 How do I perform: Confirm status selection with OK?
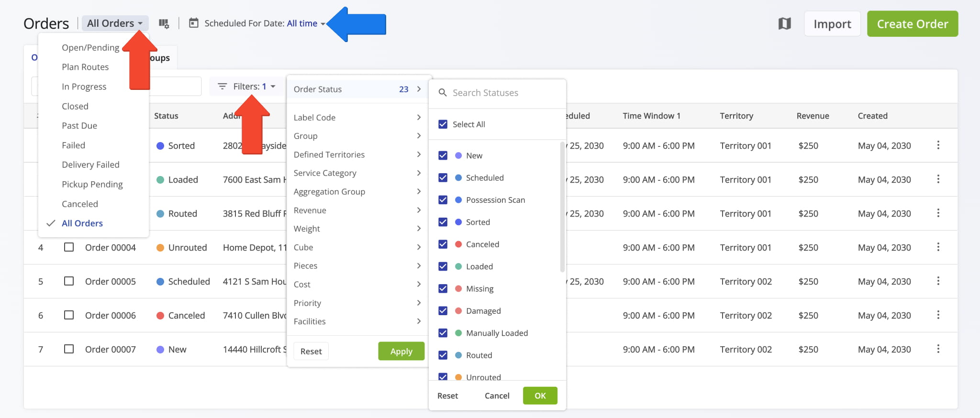point(540,396)
